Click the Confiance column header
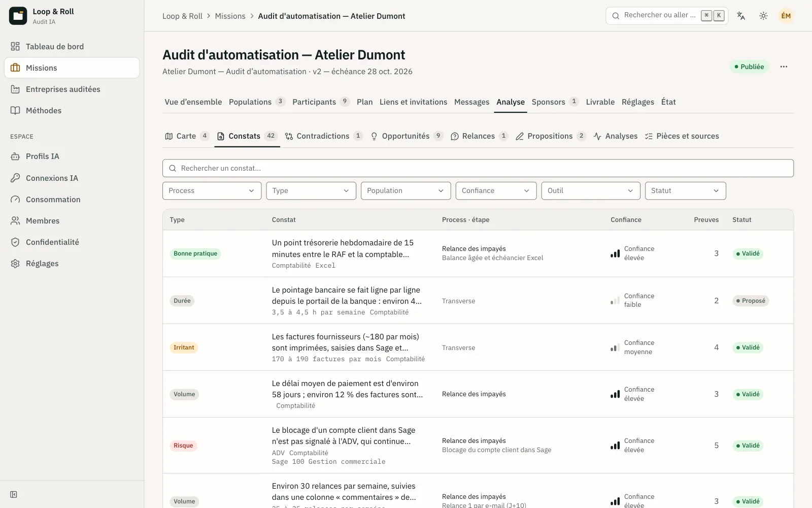The height and width of the screenshot is (508, 812). [x=626, y=219]
